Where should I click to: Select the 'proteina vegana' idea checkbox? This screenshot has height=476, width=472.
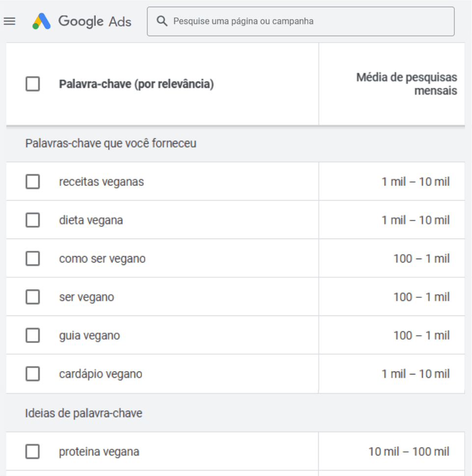tap(32, 451)
